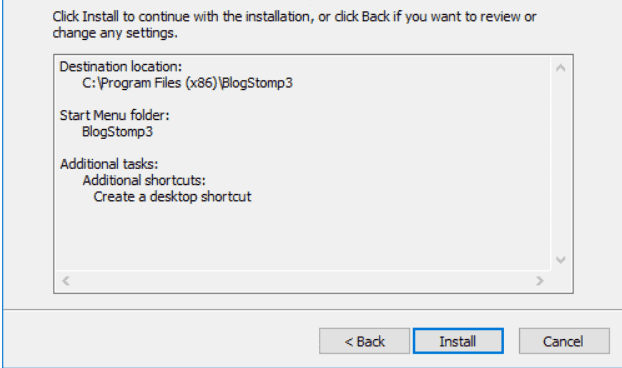Viewport: 622px width, 368px height.
Task: Click the 'Create a desktop shortcut' line
Action: point(172,197)
